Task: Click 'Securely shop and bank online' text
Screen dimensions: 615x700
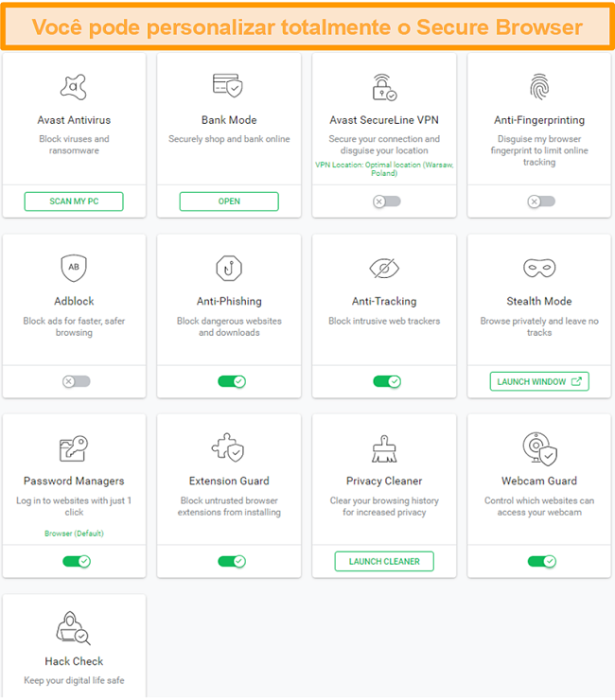Action: 229,139
